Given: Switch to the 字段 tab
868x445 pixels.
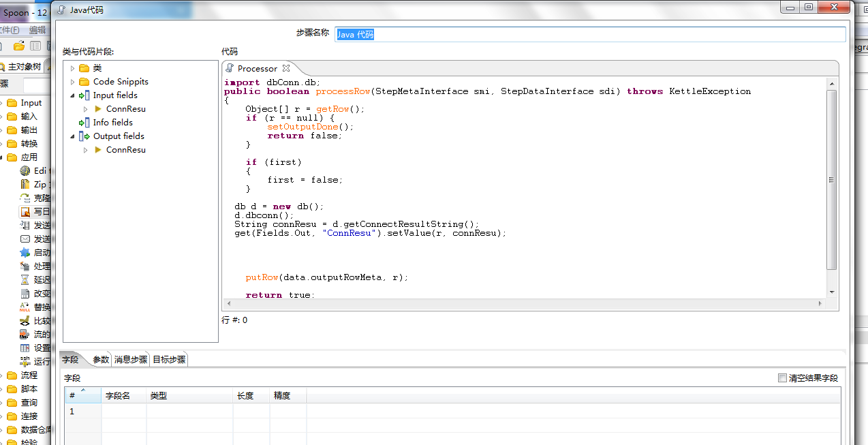Looking at the screenshot, I should (x=71, y=360).
